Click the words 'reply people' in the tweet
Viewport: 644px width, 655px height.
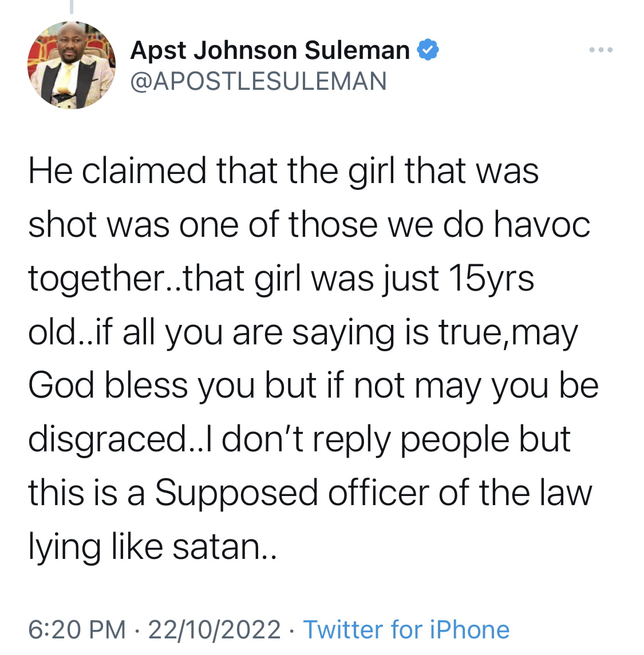tap(411, 440)
